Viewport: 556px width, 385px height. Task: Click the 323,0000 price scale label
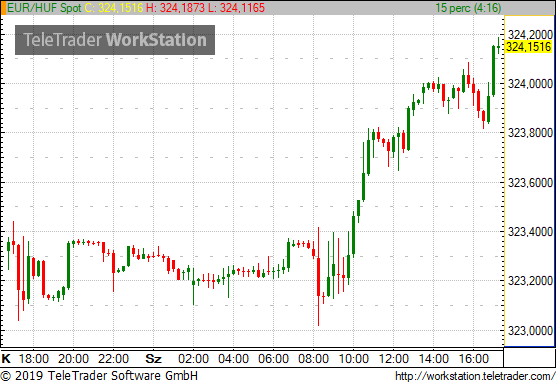pyautogui.click(x=530, y=331)
